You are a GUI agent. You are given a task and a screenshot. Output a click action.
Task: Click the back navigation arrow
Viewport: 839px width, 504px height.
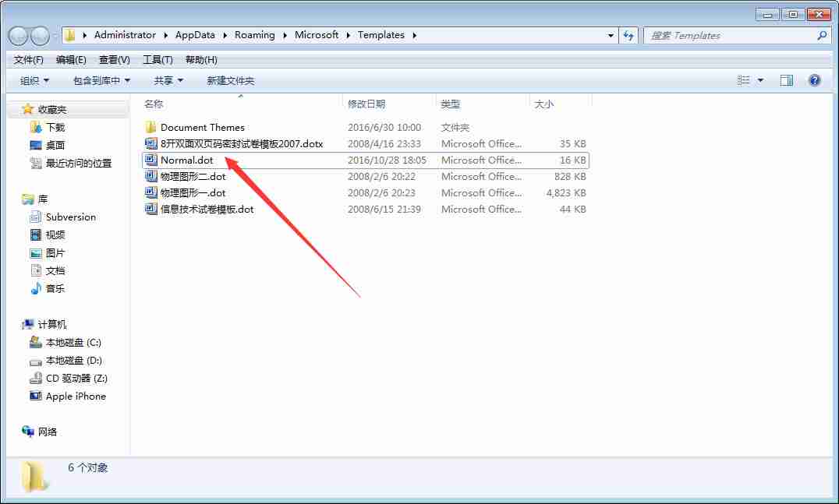[x=16, y=35]
